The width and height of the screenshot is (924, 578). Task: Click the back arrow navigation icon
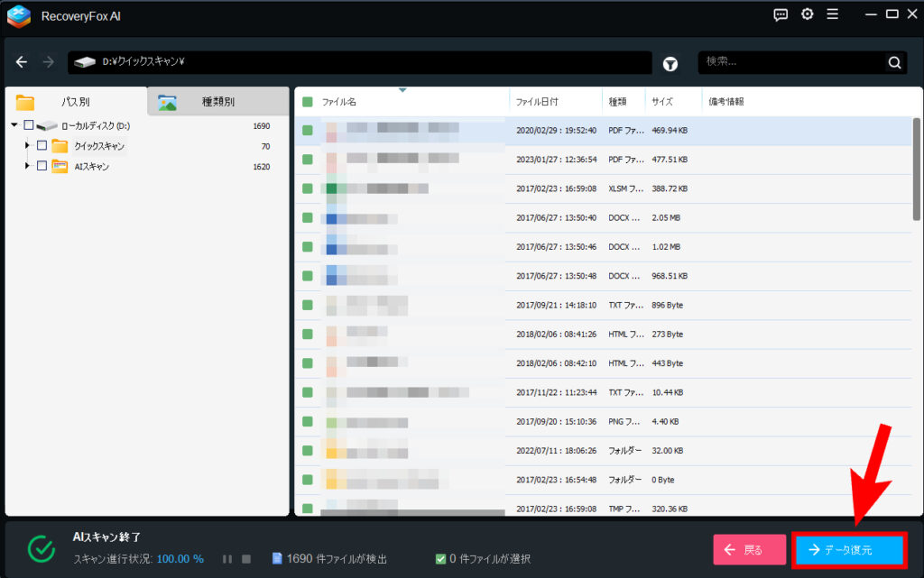coord(22,62)
